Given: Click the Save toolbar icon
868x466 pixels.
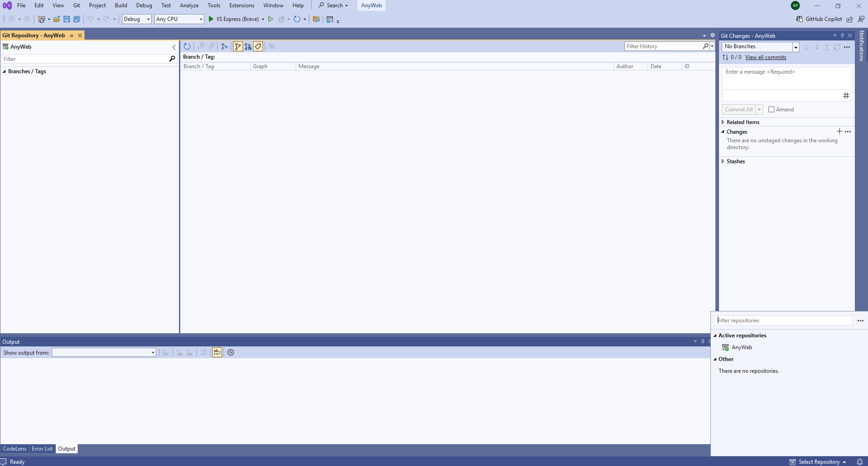Looking at the screenshot, I should [67, 19].
